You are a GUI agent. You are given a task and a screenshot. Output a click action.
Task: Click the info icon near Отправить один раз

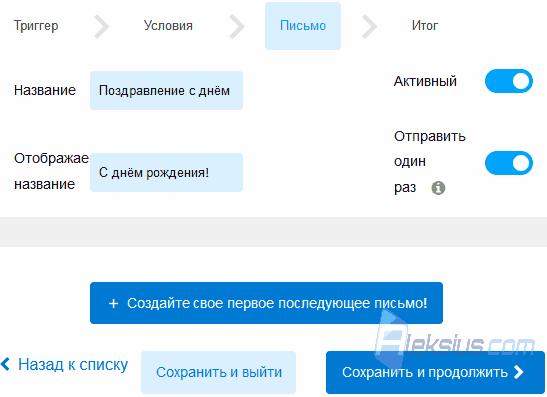[438, 188]
